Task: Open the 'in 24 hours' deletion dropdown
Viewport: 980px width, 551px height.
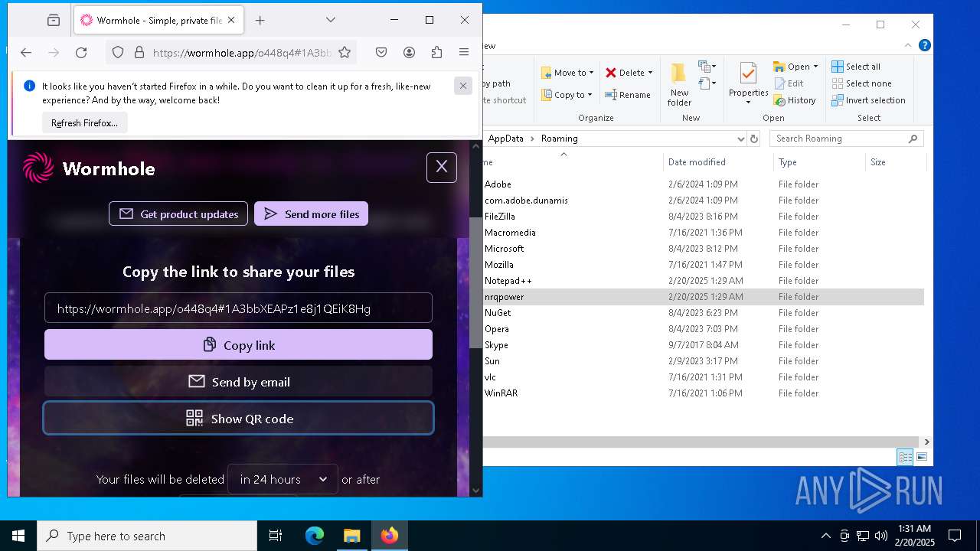Action: (283, 479)
